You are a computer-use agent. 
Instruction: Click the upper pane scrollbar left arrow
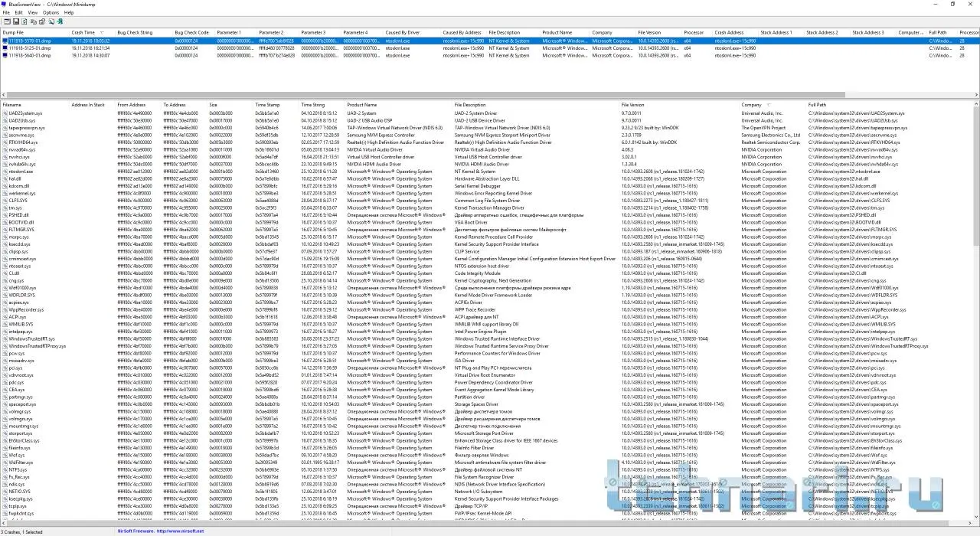tap(3, 95)
